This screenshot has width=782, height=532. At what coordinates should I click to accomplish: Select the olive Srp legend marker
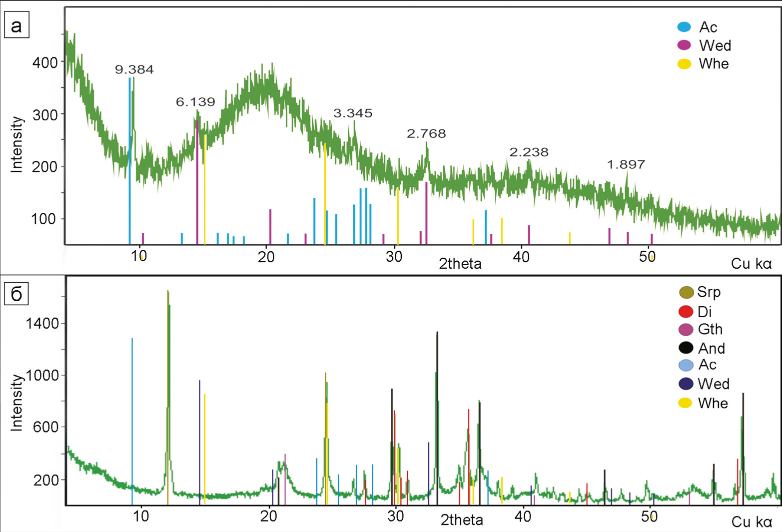pyautogui.click(x=686, y=292)
